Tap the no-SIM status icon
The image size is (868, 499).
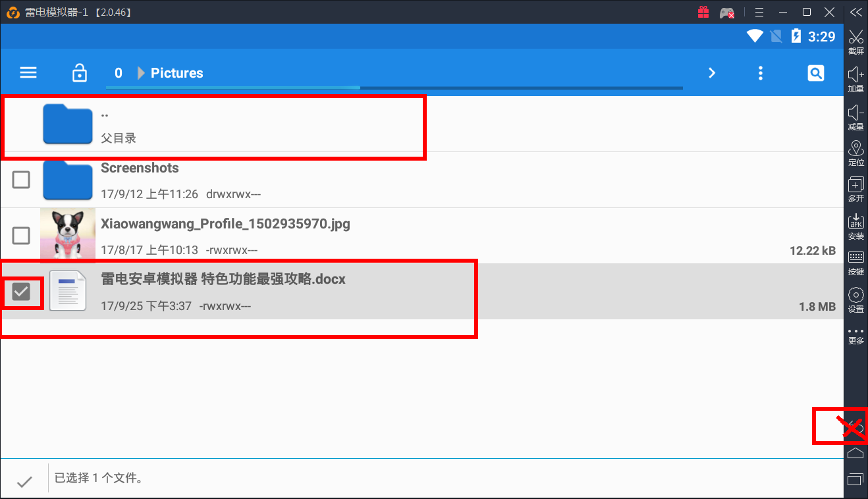click(776, 36)
